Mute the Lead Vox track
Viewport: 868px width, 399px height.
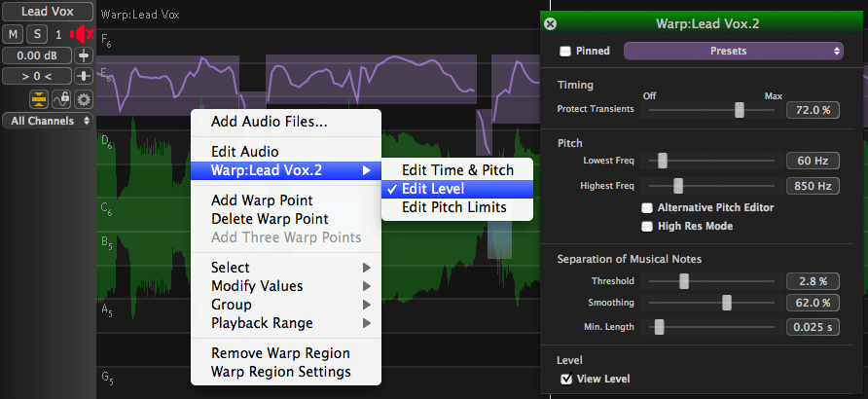13,34
